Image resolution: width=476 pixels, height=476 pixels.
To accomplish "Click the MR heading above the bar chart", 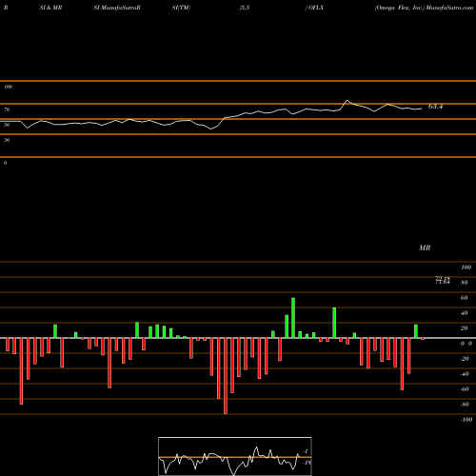I will [x=425, y=248].
